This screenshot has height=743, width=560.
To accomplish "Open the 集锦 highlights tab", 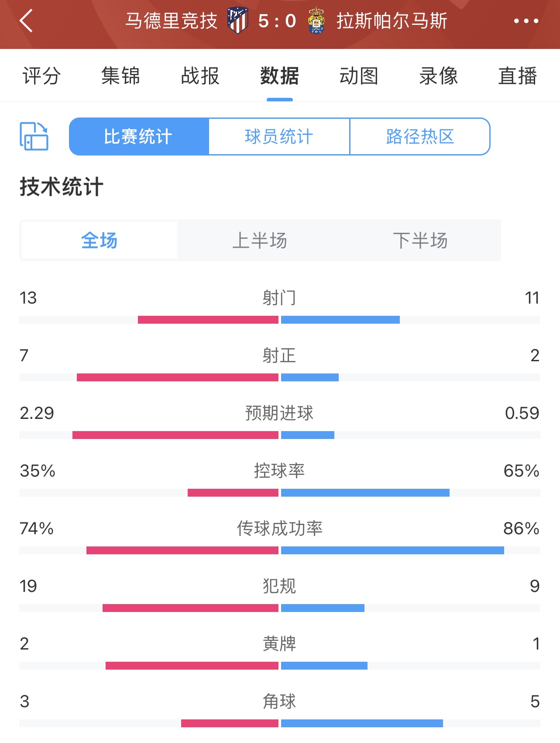I will point(121,76).
